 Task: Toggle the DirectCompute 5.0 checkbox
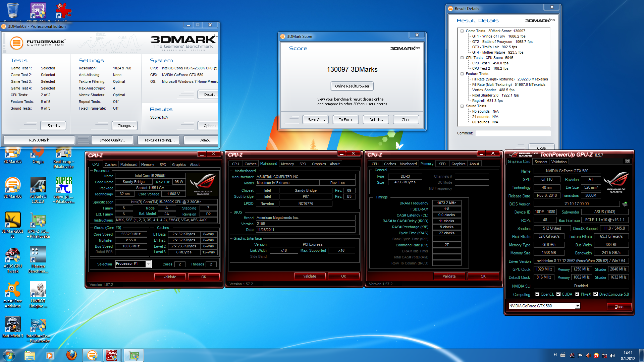(x=596, y=294)
